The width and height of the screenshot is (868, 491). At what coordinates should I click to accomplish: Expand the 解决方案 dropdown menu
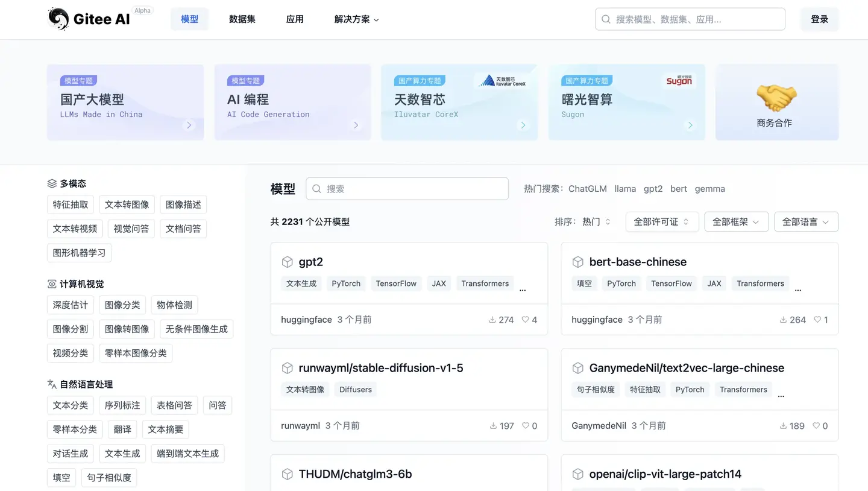click(357, 19)
